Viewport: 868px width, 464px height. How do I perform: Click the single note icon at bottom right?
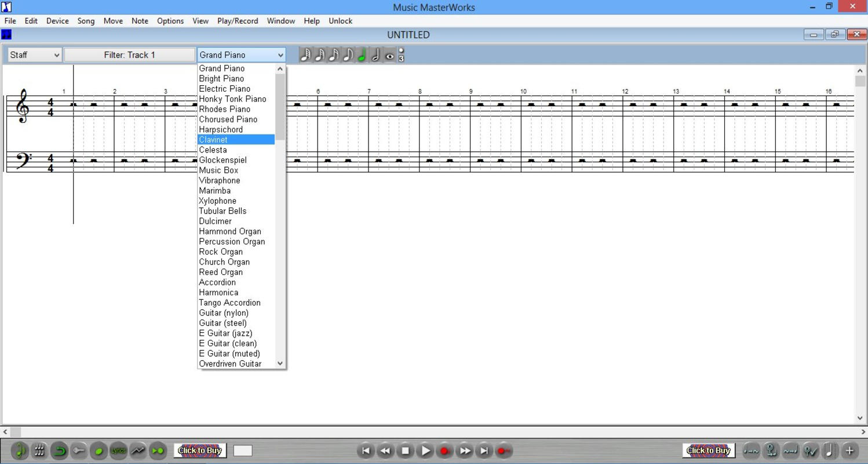click(x=830, y=451)
